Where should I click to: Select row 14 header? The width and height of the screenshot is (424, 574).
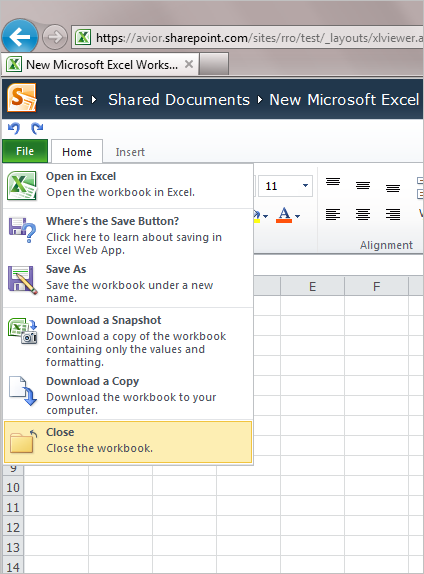click(x=13, y=566)
